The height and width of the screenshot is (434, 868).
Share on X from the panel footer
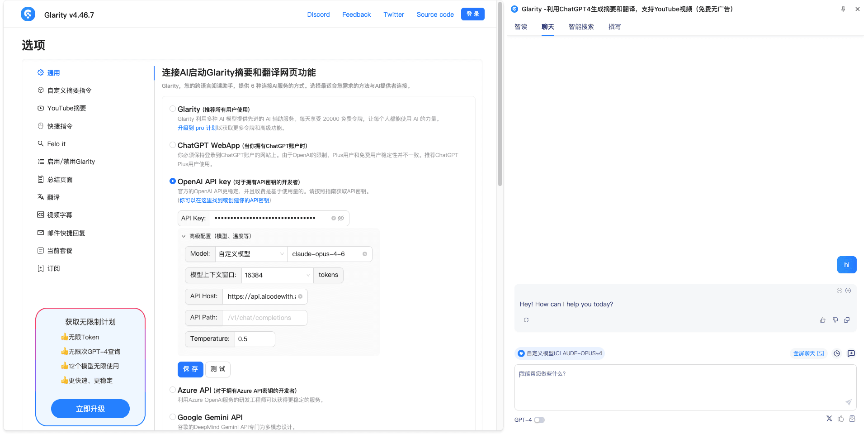tap(829, 419)
